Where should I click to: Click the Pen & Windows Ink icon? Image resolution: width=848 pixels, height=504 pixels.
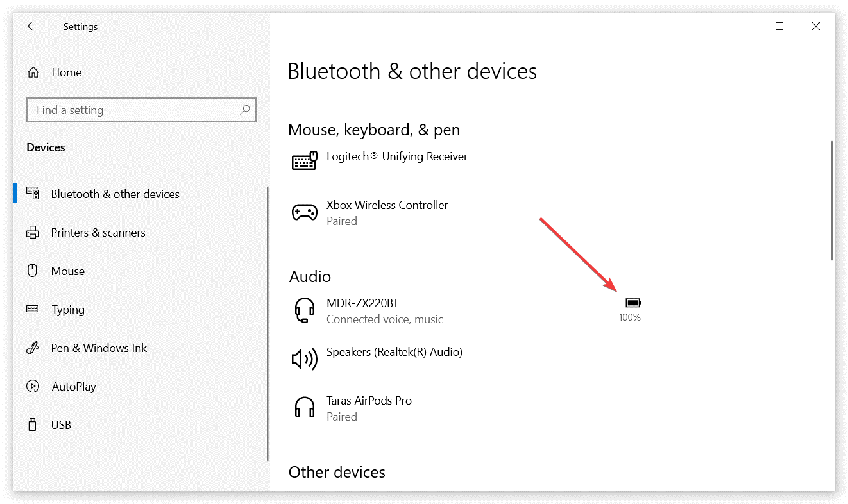tap(33, 348)
